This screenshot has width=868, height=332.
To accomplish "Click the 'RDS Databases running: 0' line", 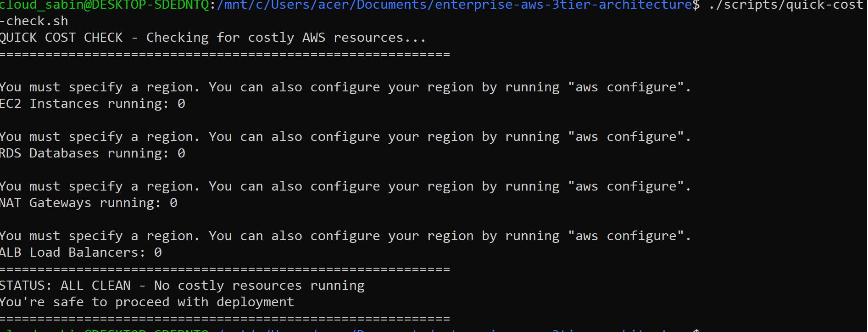I will click(93, 153).
